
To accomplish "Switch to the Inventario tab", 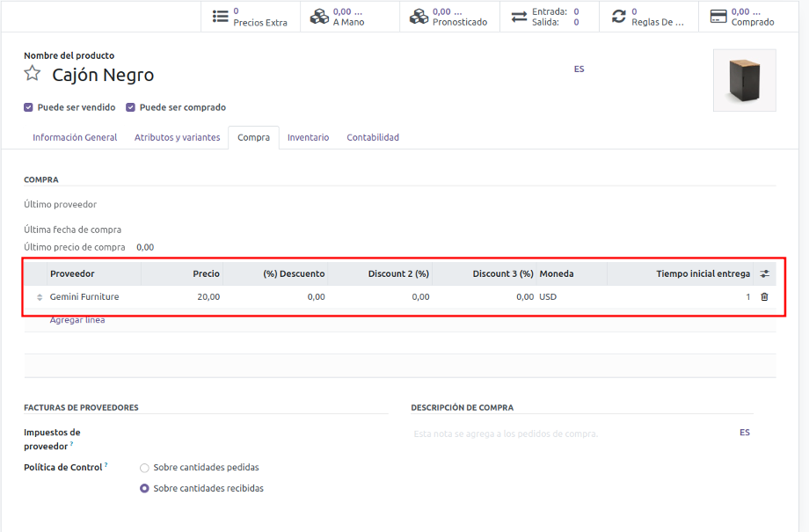I will point(308,138).
